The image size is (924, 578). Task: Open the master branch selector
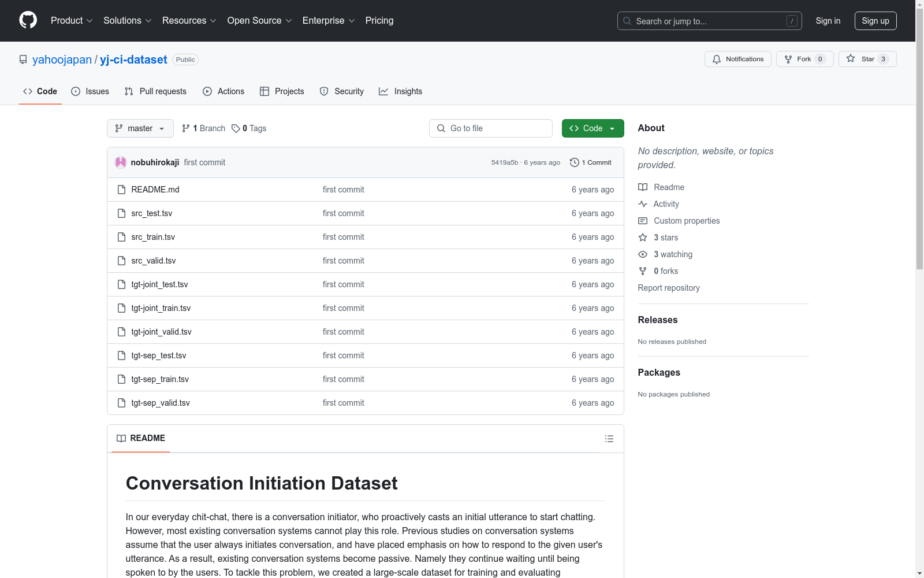(x=140, y=128)
